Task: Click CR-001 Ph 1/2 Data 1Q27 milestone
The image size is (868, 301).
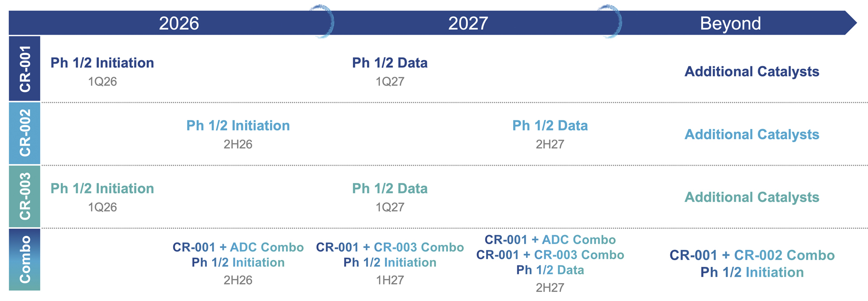Action: tap(390, 63)
